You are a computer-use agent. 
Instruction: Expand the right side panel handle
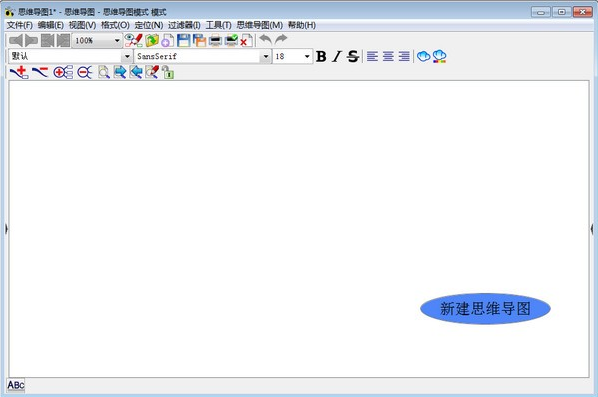(592, 229)
